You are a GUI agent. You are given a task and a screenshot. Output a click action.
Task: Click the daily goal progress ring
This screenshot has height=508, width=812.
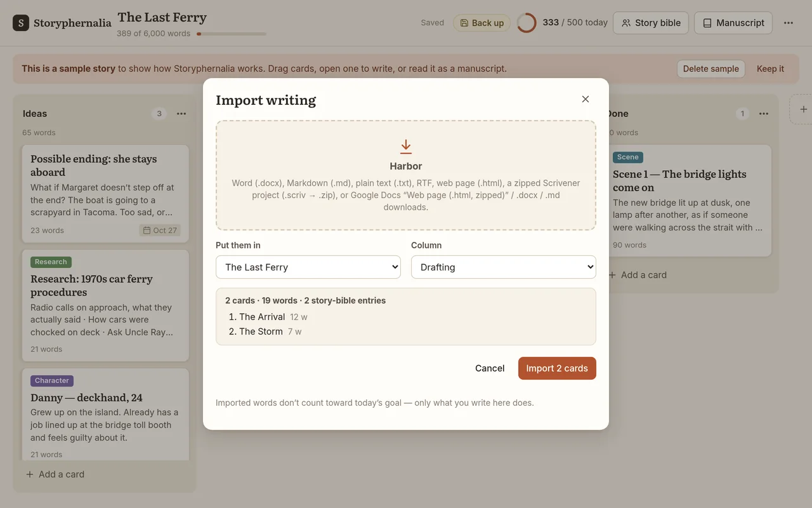coord(527,23)
